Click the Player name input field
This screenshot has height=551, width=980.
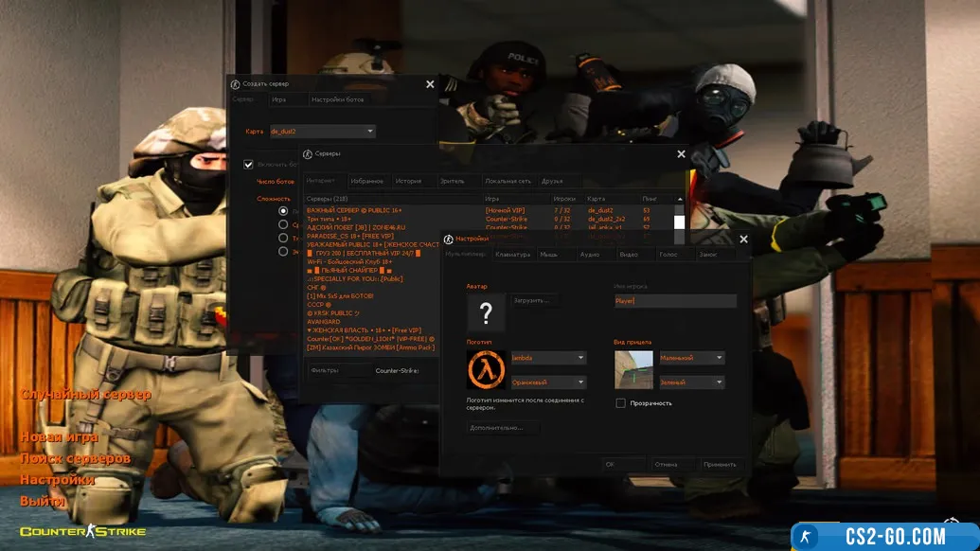point(674,301)
